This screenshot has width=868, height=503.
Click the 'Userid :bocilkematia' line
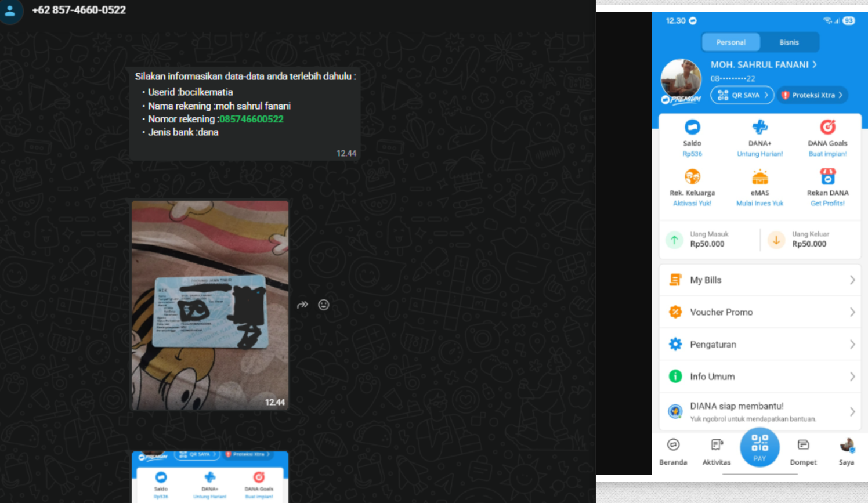(190, 92)
